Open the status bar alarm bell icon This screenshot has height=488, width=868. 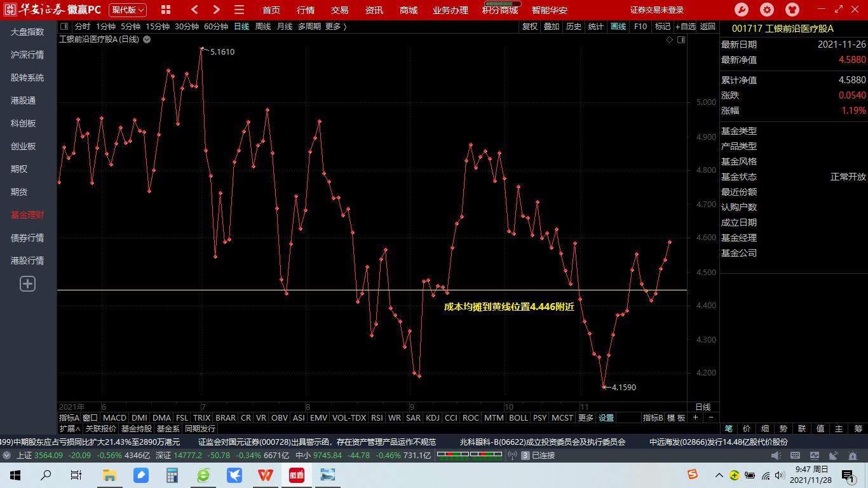coord(853,456)
